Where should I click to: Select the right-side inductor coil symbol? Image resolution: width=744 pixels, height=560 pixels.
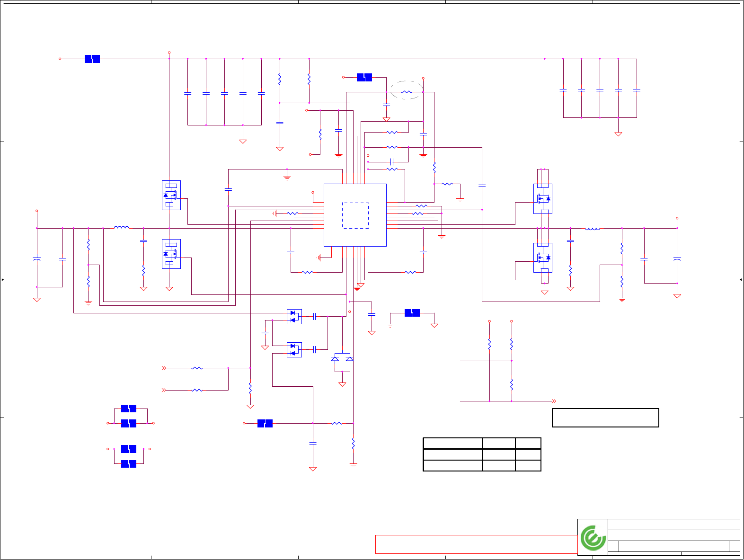(x=593, y=228)
